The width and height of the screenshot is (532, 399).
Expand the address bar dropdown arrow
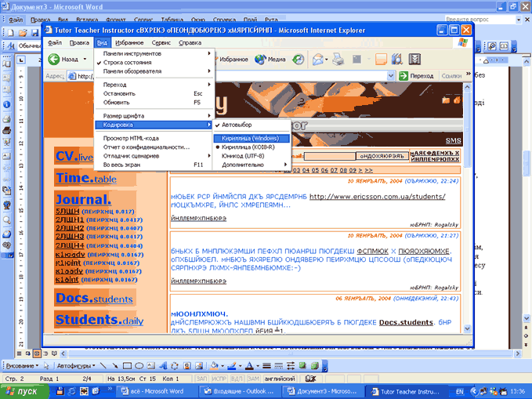click(391, 76)
